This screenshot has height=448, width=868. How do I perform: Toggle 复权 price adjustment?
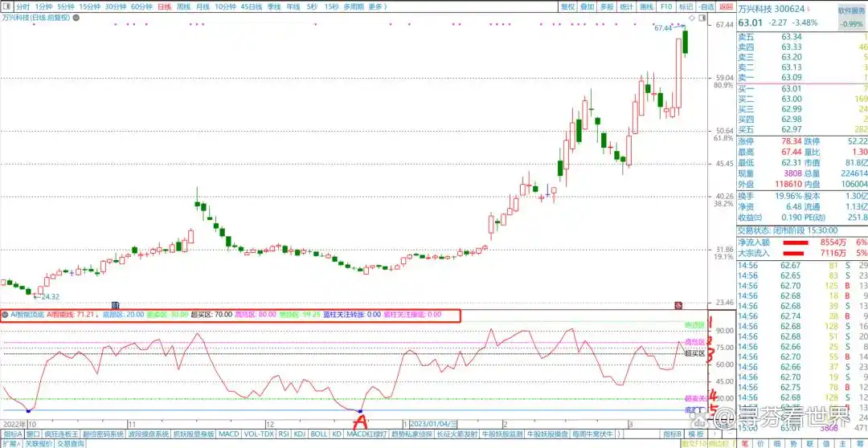(x=567, y=6)
